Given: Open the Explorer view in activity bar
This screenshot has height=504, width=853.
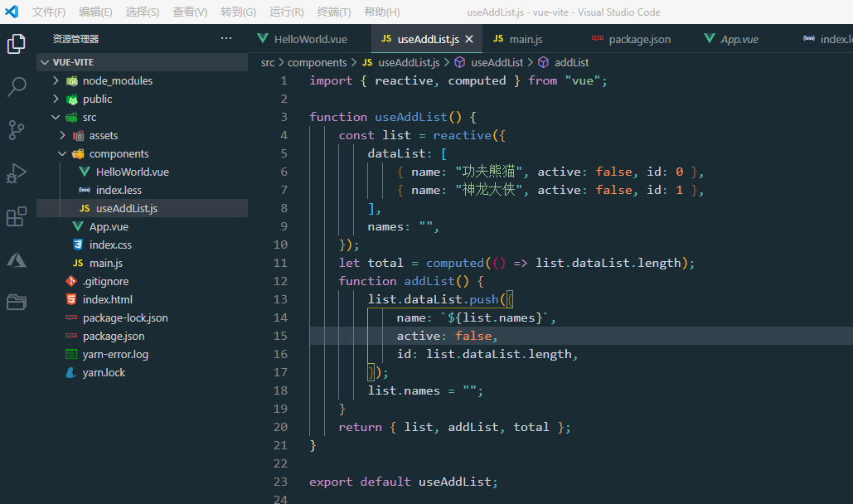Looking at the screenshot, I should pyautogui.click(x=17, y=44).
